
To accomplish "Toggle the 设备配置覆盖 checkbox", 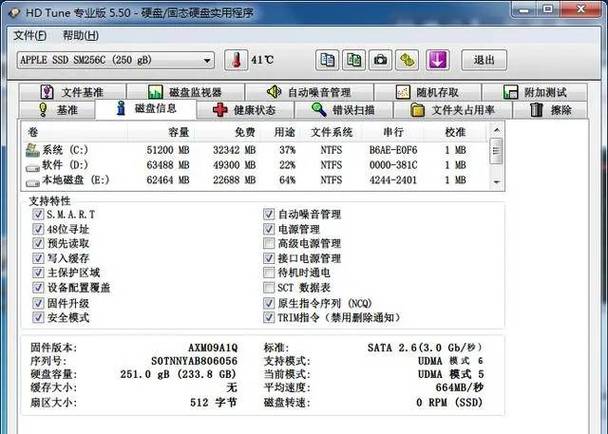I will pos(38,287).
